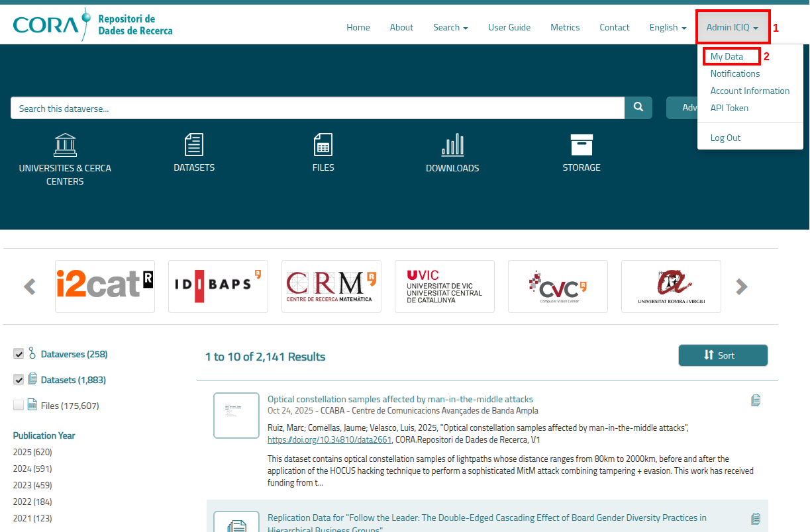Click the Universities & CERCA Centers building icon
810x532 pixels.
click(x=65, y=145)
